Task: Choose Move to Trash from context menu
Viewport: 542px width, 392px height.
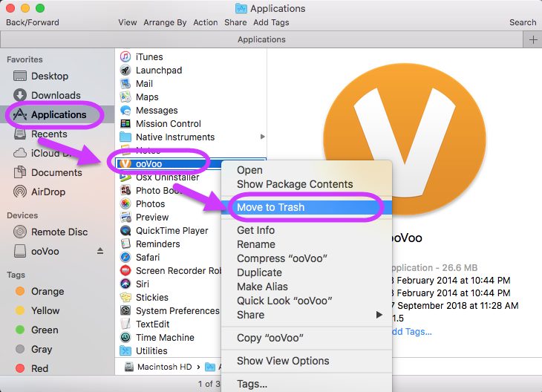Action: (270, 207)
